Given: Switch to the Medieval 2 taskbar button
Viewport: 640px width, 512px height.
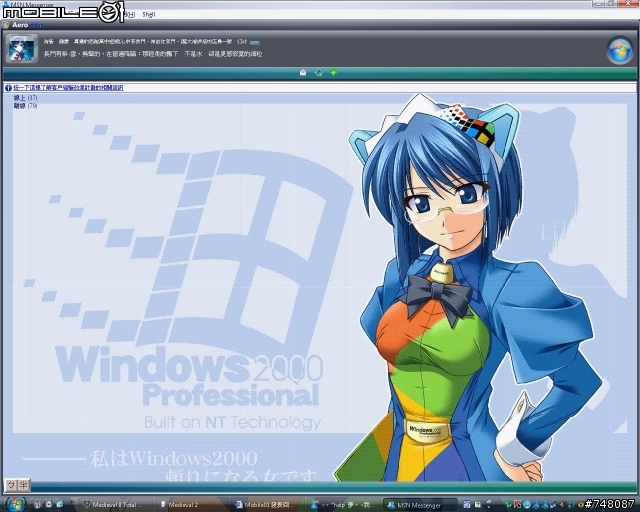Looking at the screenshot, I should pyautogui.click(x=191, y=505).
